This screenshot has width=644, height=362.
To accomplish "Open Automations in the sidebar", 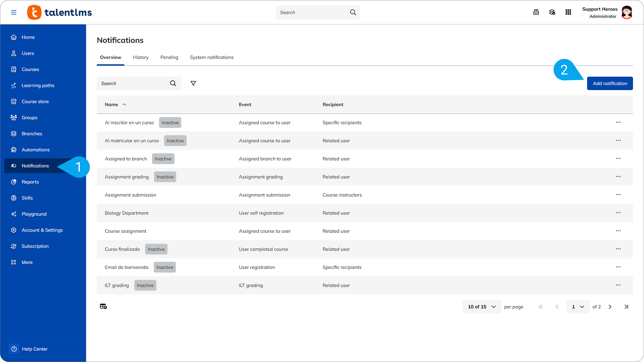I will click(43, 150).
